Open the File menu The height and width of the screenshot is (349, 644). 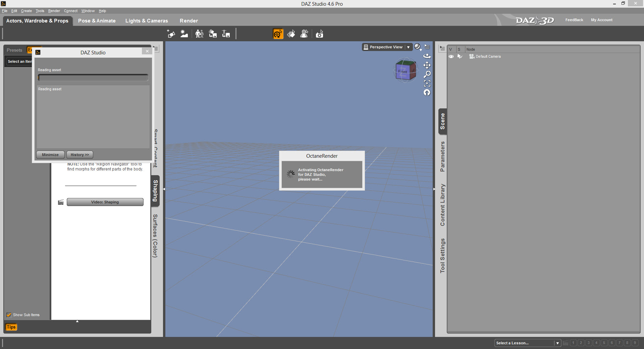point(5,11)
